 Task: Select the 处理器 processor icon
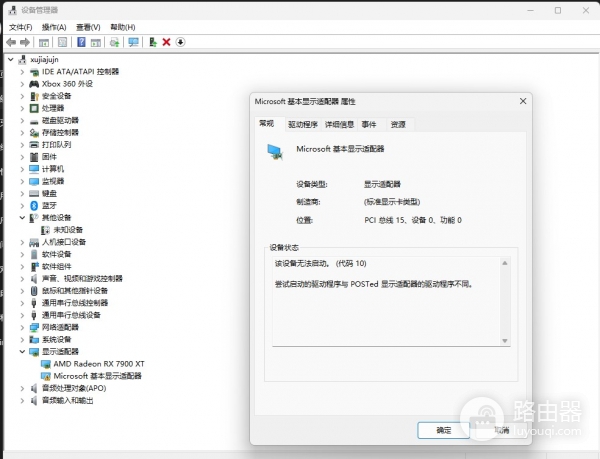(34, 108)
